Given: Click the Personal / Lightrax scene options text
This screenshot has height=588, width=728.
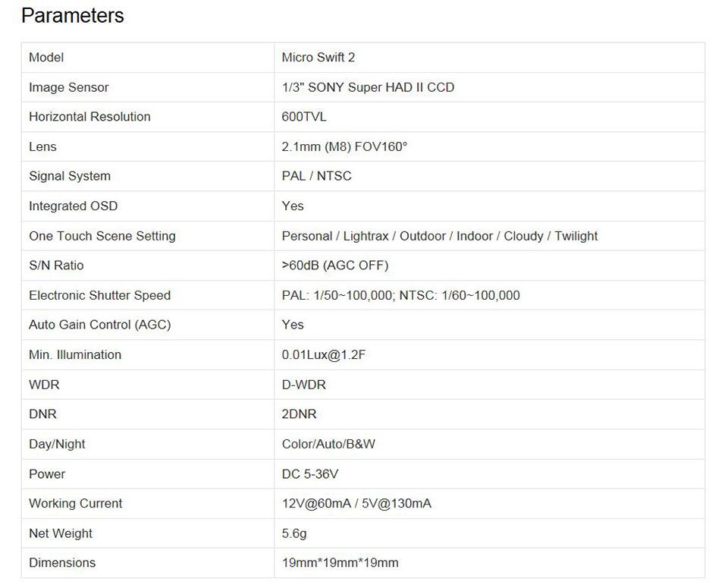Looking at the screenshot, I should (439, 236).
